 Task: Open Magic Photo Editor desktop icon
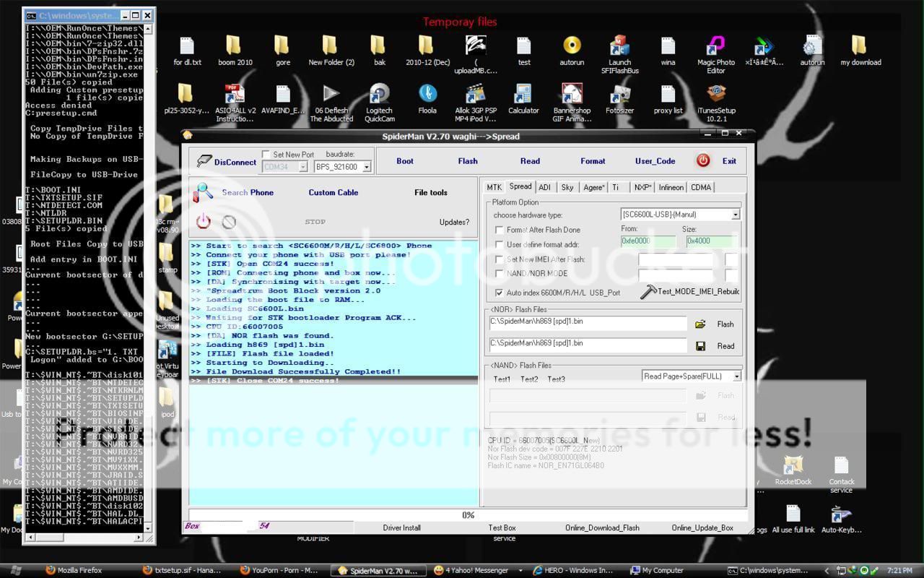tap(715, 46)
